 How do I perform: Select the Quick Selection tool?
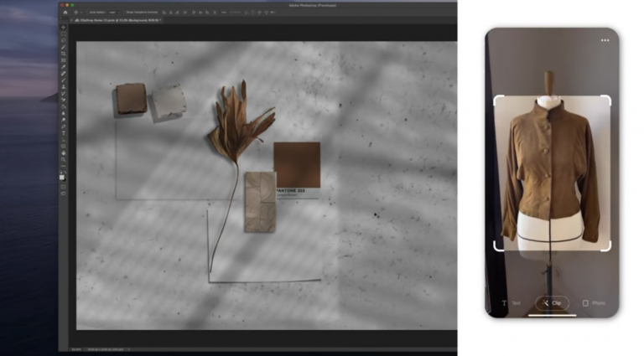tap(63, 47)
